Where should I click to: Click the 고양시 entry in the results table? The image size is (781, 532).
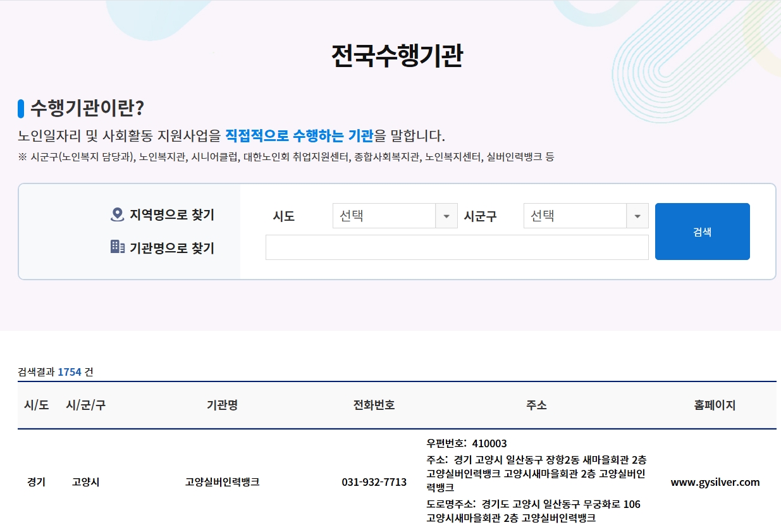85,482
